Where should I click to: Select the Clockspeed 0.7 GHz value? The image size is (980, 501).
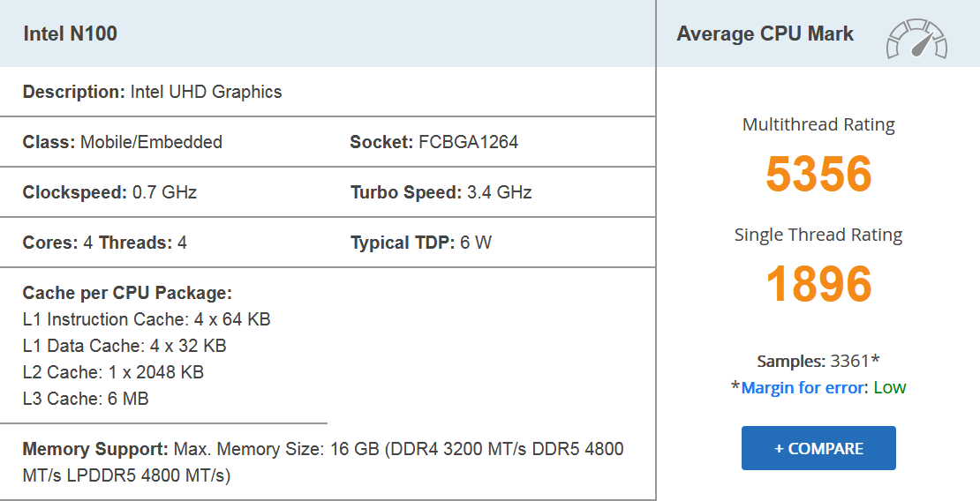[109, 192]
